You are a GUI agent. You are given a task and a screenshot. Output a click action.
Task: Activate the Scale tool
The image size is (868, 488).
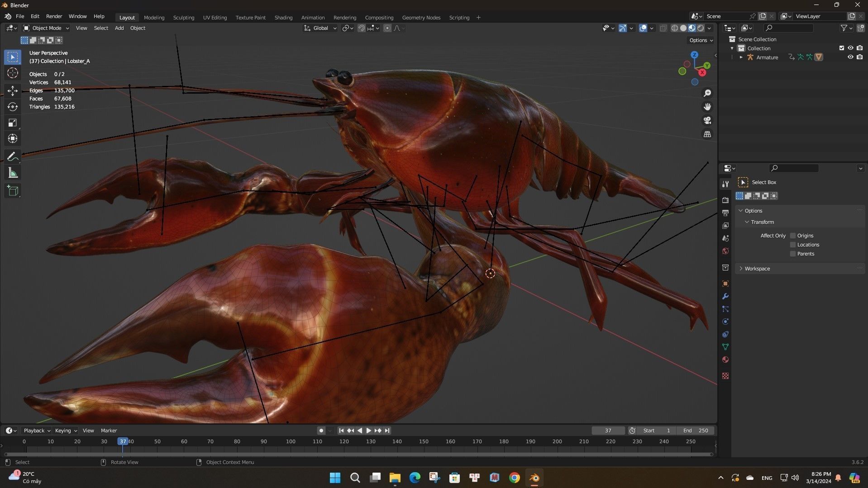click(13, 123)
